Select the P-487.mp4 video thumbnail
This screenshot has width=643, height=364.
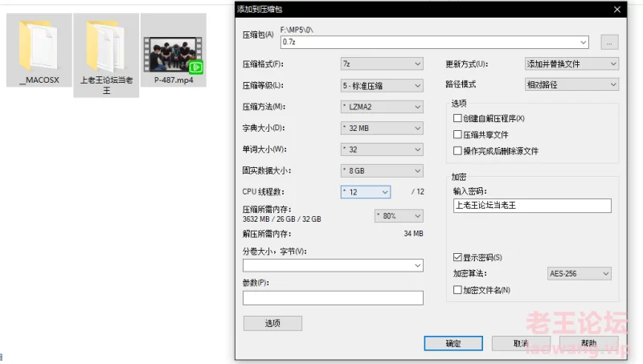click(173, 55)
